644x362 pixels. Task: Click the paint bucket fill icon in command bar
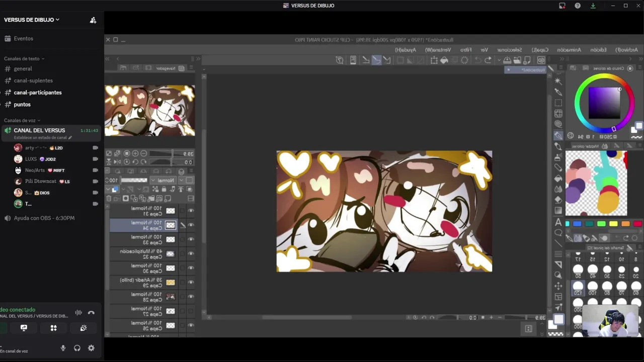444,60
